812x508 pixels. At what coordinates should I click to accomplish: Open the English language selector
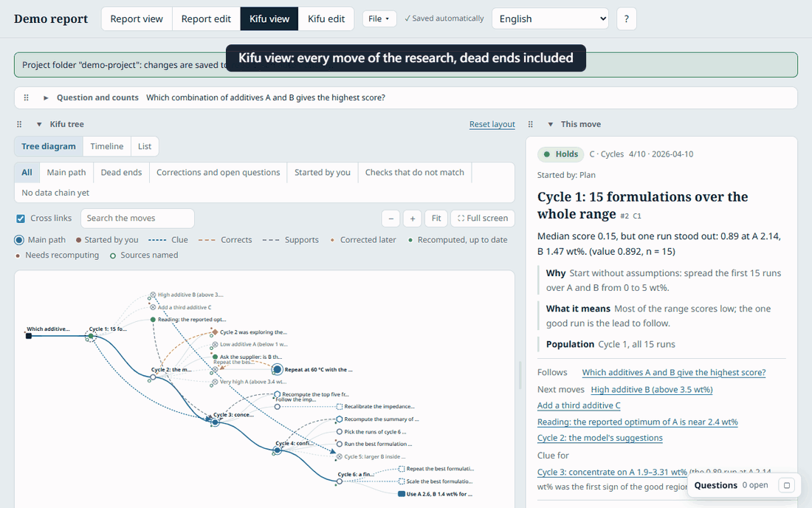click(x=551, y=18)
